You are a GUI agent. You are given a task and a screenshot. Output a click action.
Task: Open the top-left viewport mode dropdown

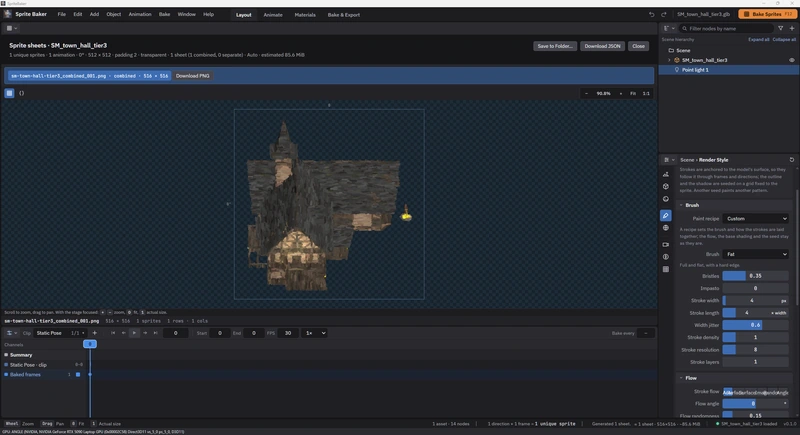(12, 28)
